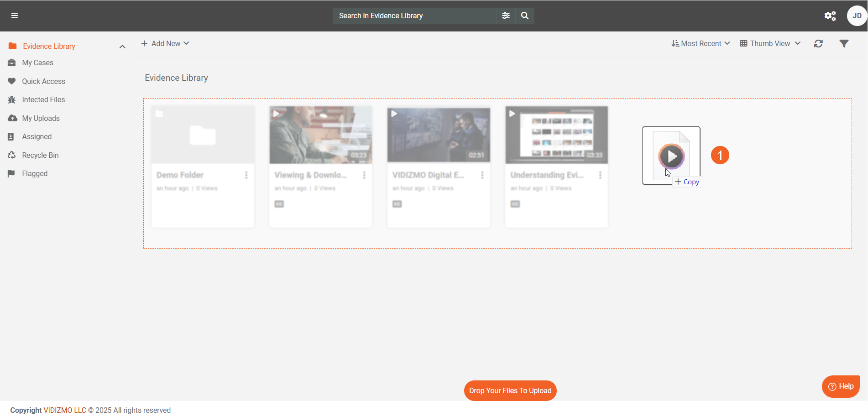Go to My Cases
868x416 pixels.
coord(37,63)
